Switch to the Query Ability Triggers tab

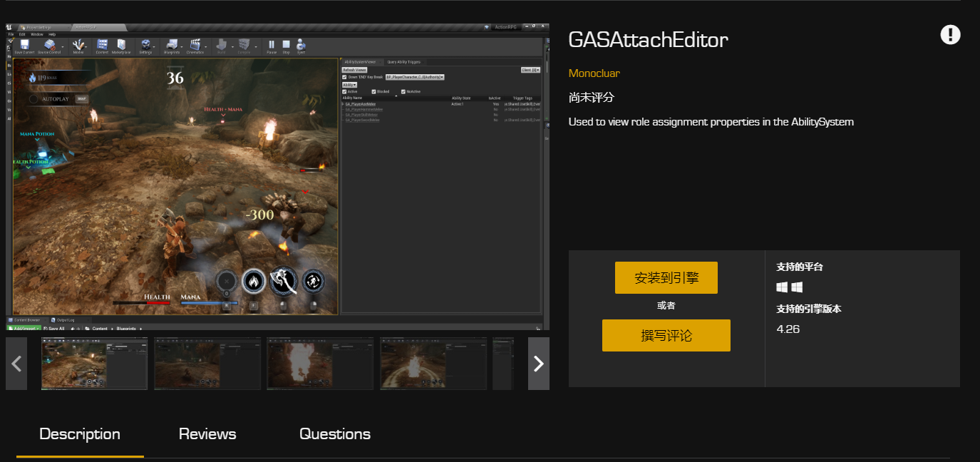(403, 62)
